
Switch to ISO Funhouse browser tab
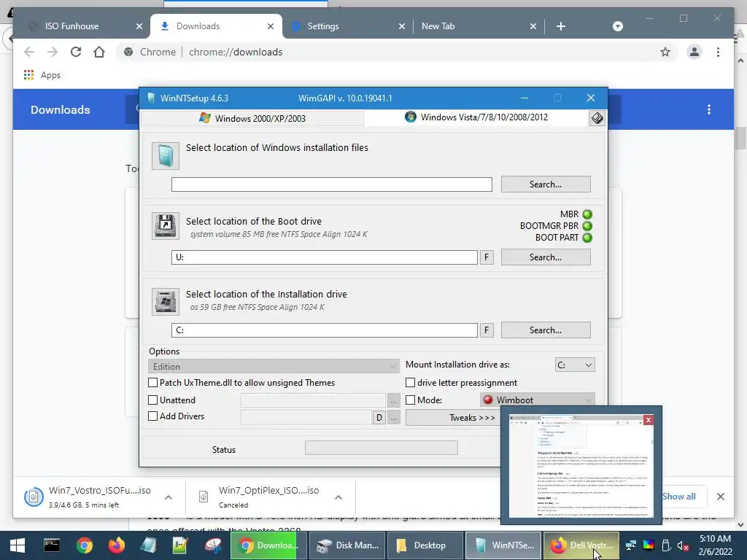[72, 26]
